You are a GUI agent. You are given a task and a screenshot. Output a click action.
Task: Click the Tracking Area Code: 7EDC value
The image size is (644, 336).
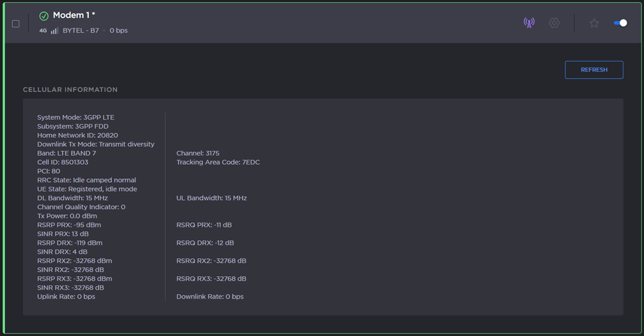tap(218, 162)
